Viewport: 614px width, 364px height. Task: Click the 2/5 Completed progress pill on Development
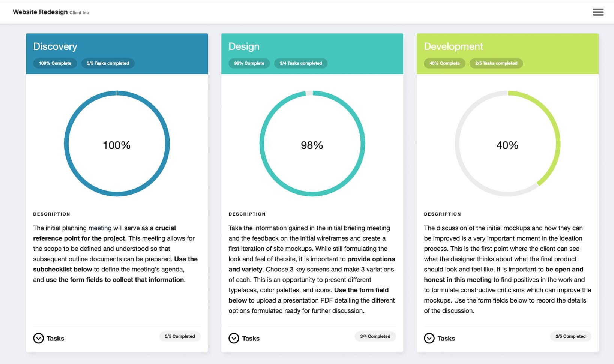570,336
